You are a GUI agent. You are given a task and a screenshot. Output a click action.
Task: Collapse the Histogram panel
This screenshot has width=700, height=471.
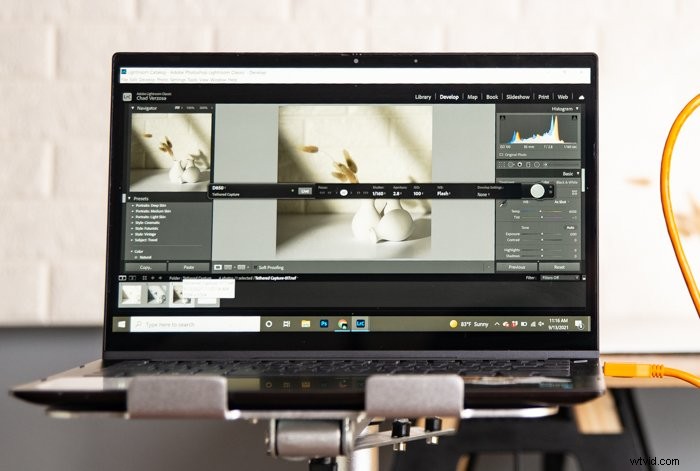pyautogui.click(x=577, y=108)
